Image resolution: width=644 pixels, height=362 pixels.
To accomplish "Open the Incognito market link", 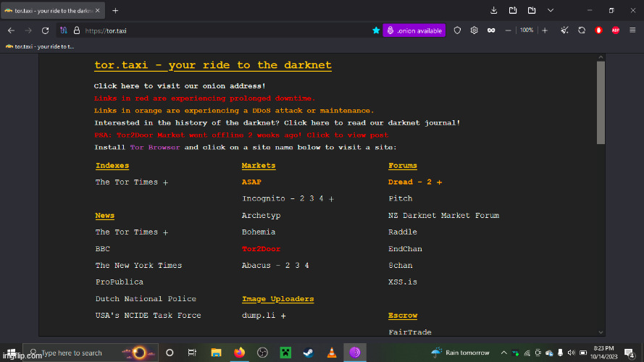I will tap(263, 198).
